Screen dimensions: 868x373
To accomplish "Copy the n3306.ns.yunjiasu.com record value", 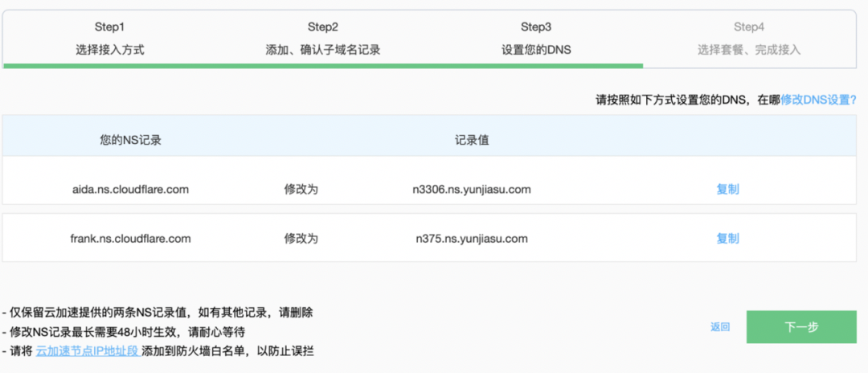I will tap(727, 189).
